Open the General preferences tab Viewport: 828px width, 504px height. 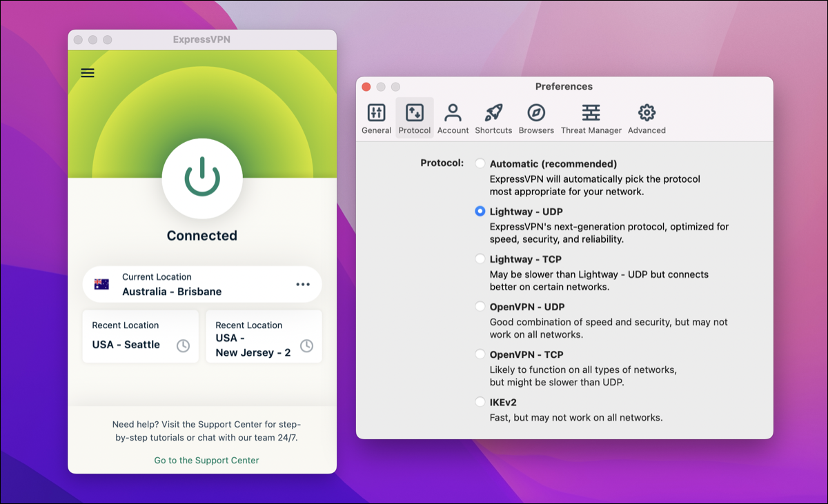point(376,119)
